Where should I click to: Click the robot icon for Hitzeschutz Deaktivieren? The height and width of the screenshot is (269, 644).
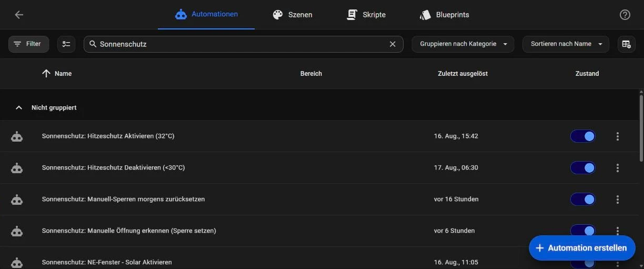coord(17,168)
